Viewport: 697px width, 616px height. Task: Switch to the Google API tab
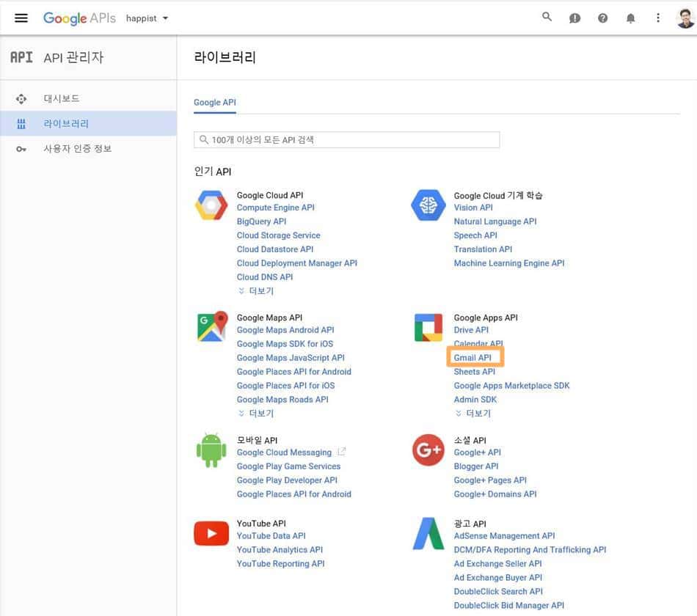[214, 103]
